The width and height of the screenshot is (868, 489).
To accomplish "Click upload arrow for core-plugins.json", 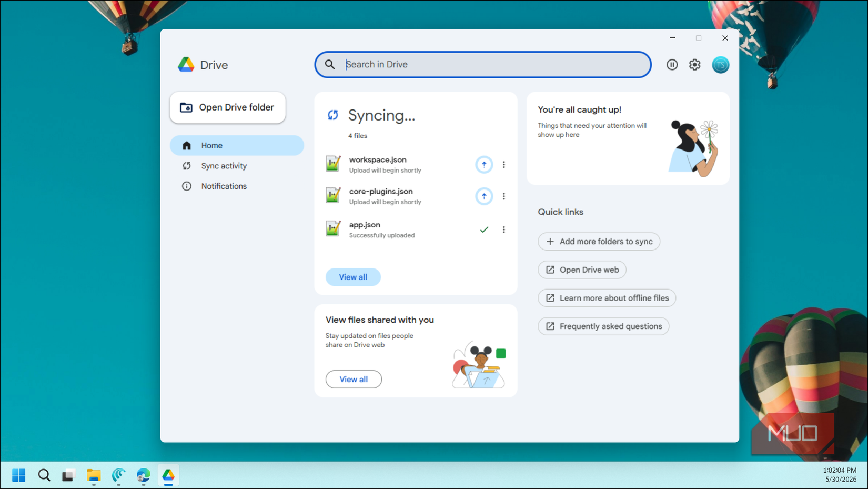I will pyautogui.click(x=484, y=196).
